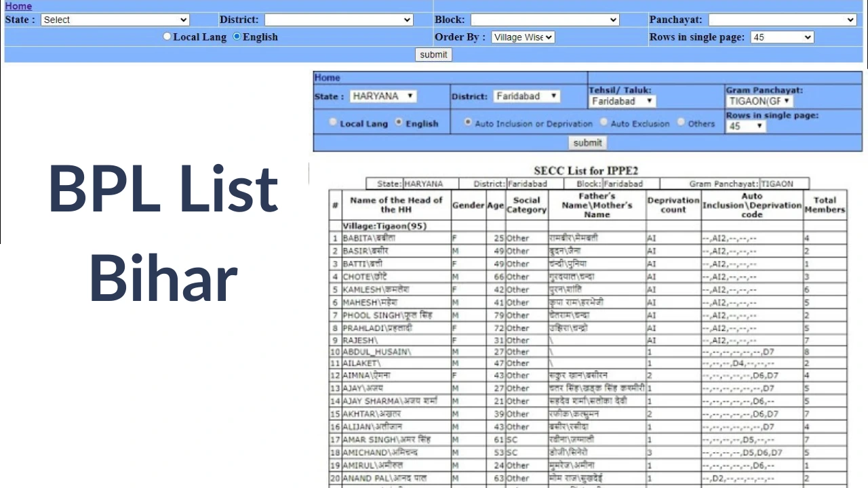The height and width of the screenshot is (488, 868).
Task: Click the KAMLESH name cell
Action: point(396,289)
